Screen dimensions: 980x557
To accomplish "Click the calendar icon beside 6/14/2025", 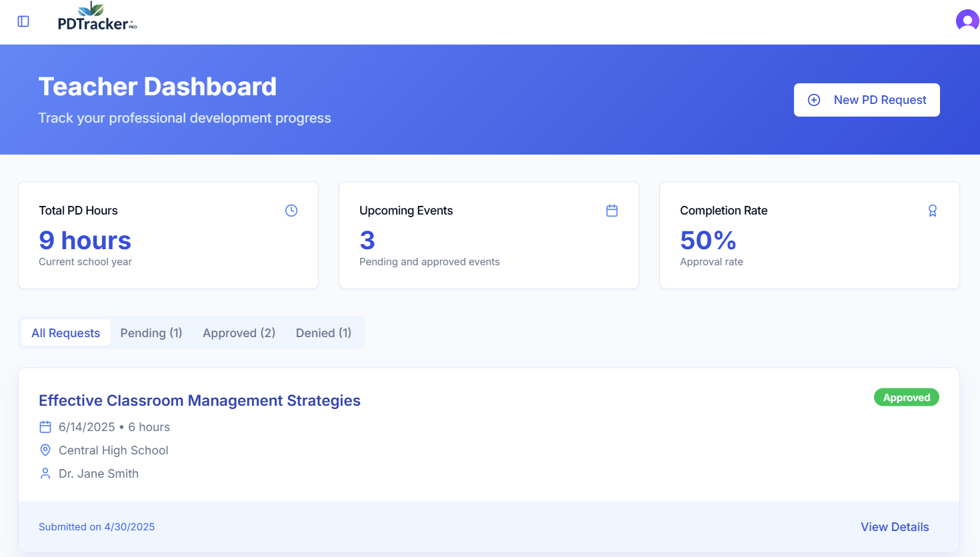I will click(45, 426).
